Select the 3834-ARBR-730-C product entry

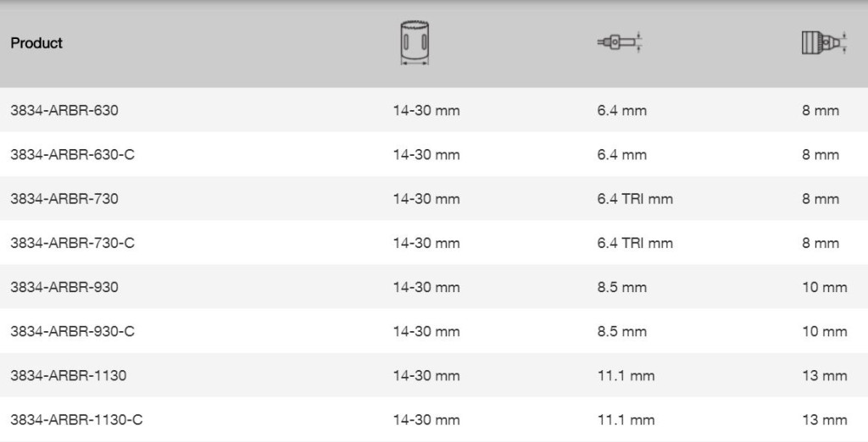tap(73, 243)
